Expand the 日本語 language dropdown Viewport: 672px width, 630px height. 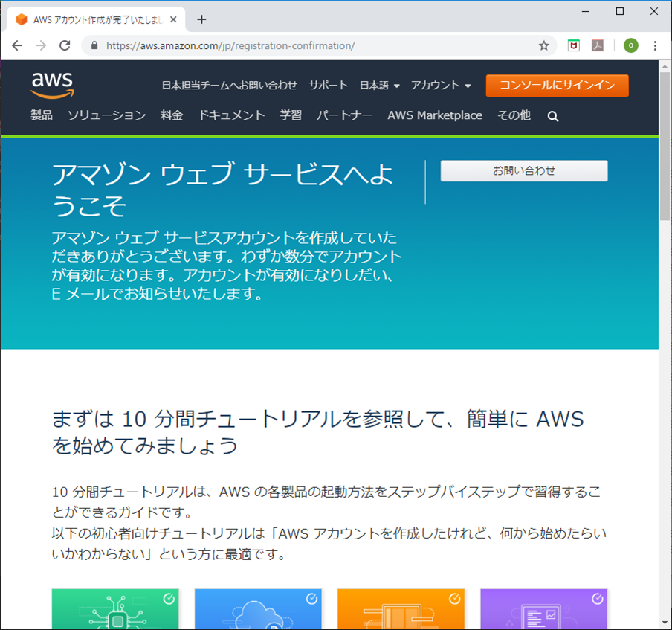pos(380,86)
